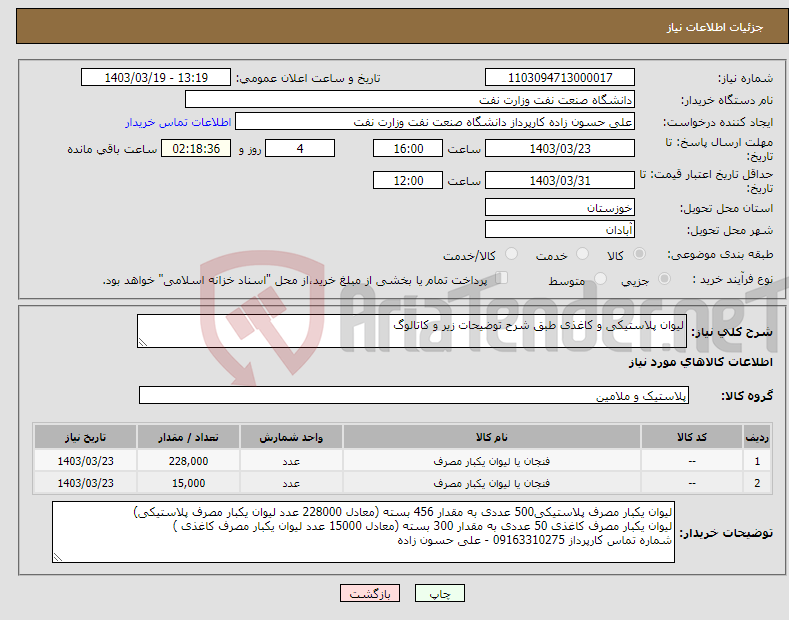Click the request creator name field
The height and width of the screenshot is (620, 789).
point(435,122)
